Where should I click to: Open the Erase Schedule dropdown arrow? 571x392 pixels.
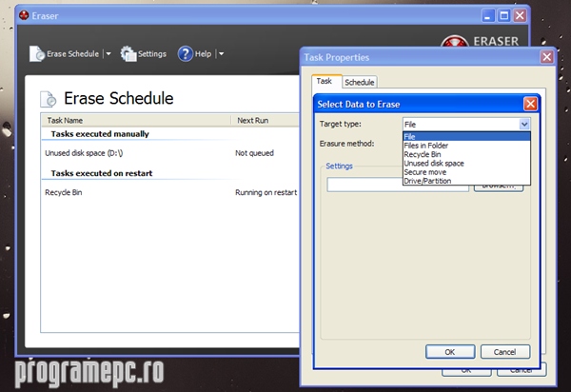[108, 54]
